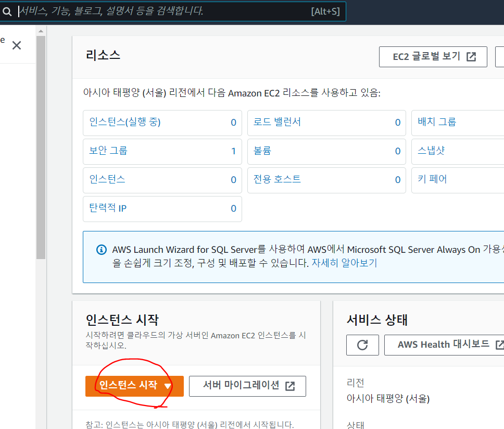Open 서버 마이그레이션 button

tap(247, 386)
